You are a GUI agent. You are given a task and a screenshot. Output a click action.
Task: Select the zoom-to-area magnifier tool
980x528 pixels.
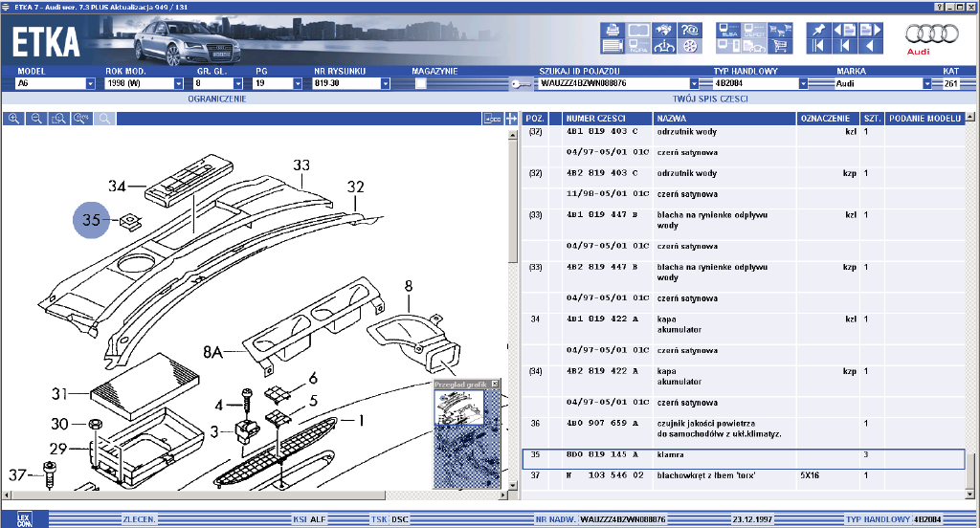(58, 119)
